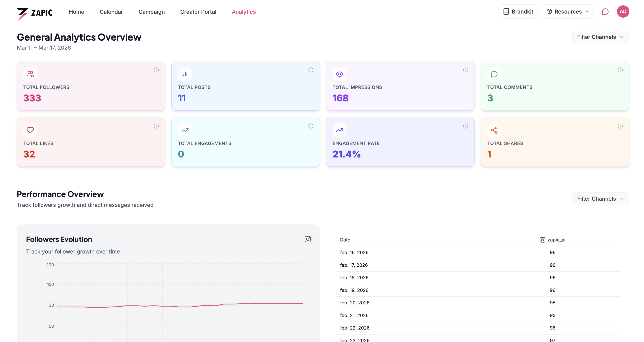The image size is (644, 342).
Task: Select the feb. 20, 2026 table row
Action: point(477,303)
